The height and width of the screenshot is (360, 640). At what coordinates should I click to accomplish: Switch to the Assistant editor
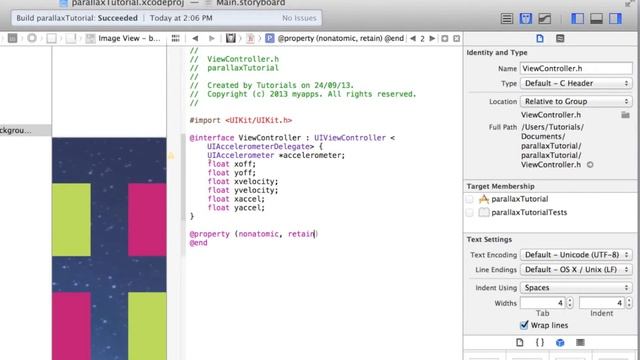click(x=526, y=18)
